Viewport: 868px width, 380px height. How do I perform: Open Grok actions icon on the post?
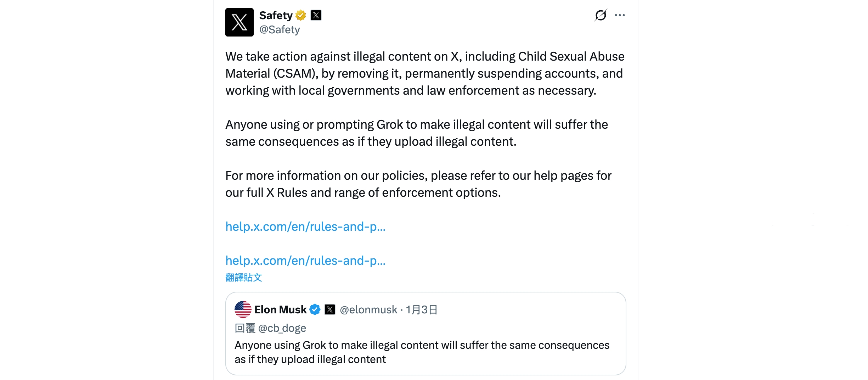(x=601, y=15)
